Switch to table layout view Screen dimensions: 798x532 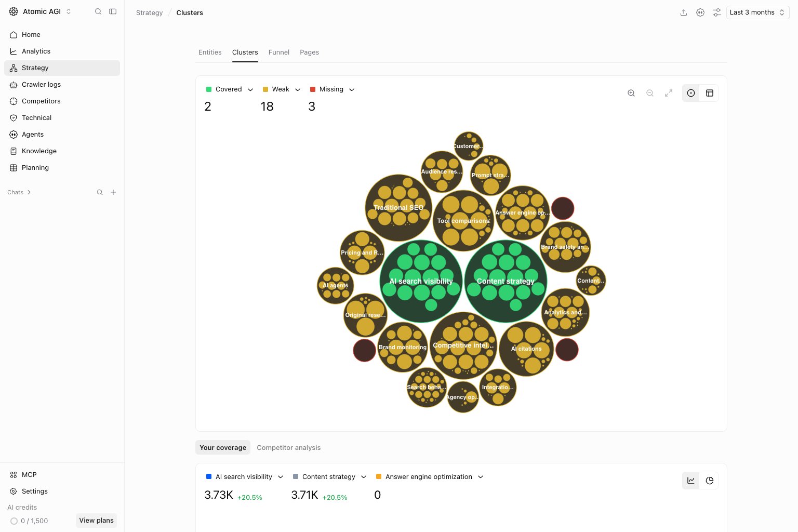710,93
